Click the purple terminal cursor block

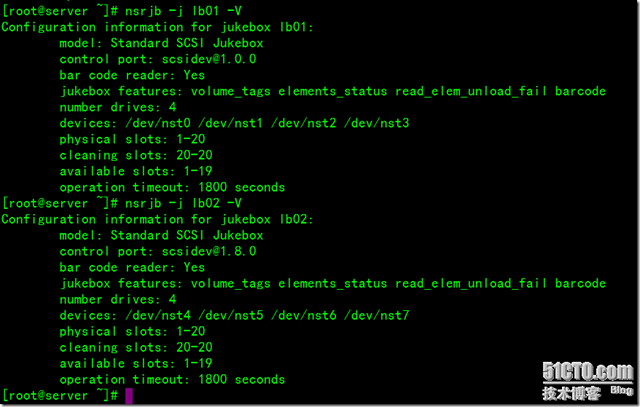tap(129, 396)
